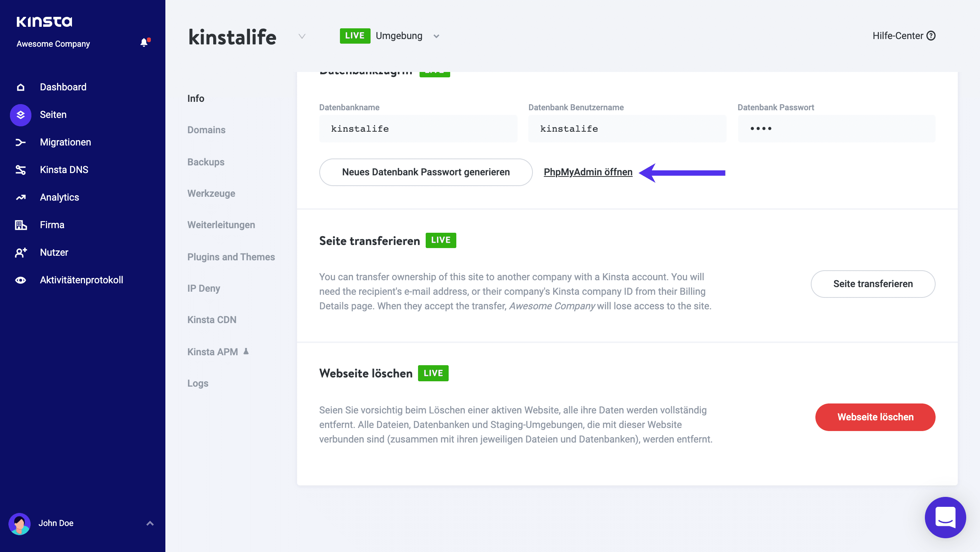This screenshot has height=552, width=980.
Task: Open the Backups section
Action: click(206, 162)
